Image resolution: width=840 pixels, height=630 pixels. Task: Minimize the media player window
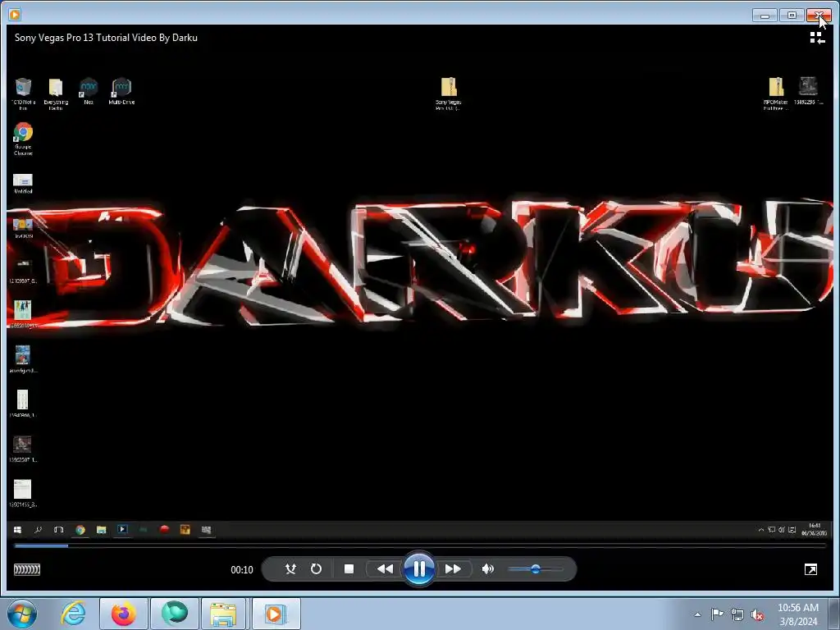click(x=765, y=15)
